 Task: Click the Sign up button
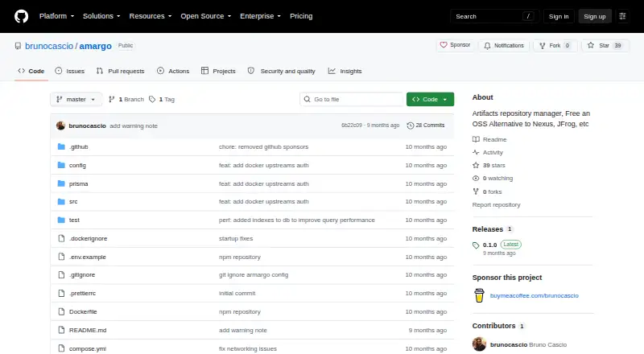pos(595,16)
